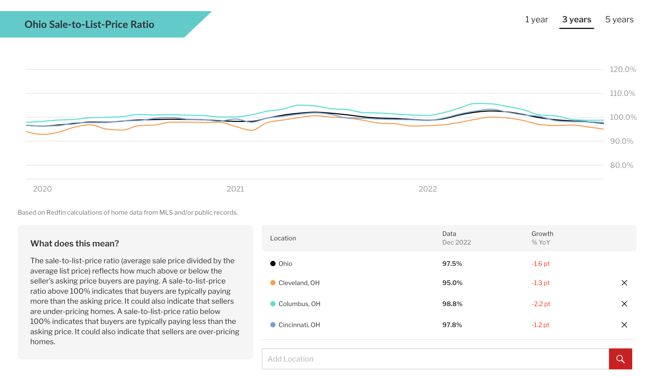
Task: Click the -1.2 pt growth value
Action: pyautogui.click(x=540, y=325)
